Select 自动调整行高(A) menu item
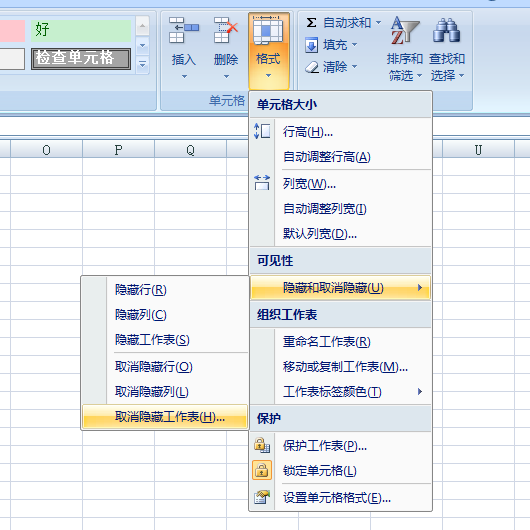Image resolution: width=530 pixels, height=530 pixels. tap(341, 156)
